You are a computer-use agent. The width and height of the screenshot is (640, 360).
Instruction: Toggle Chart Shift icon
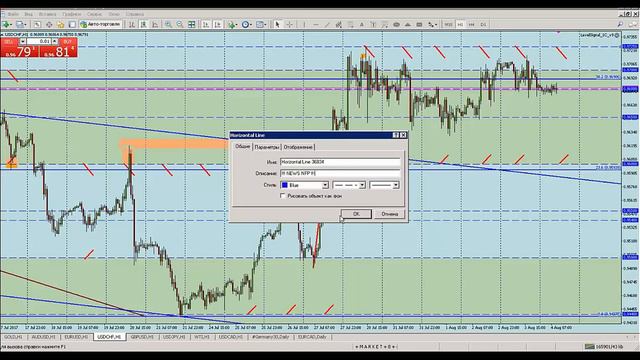point(218,24)
